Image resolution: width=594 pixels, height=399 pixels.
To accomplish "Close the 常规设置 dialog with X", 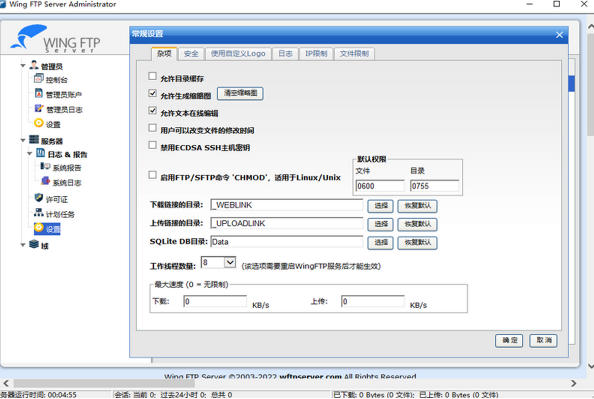I will coord(559,35).
